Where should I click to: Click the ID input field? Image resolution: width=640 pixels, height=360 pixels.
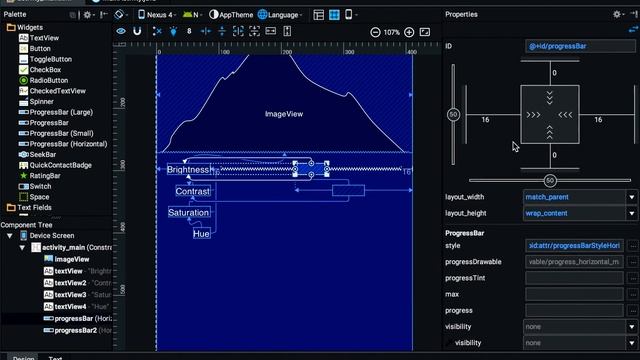point(580,46)
